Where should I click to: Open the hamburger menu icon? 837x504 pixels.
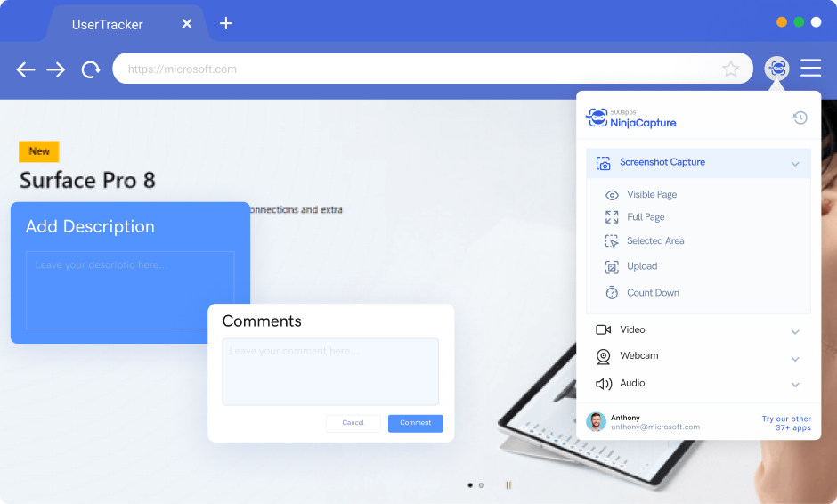(810, 68)
